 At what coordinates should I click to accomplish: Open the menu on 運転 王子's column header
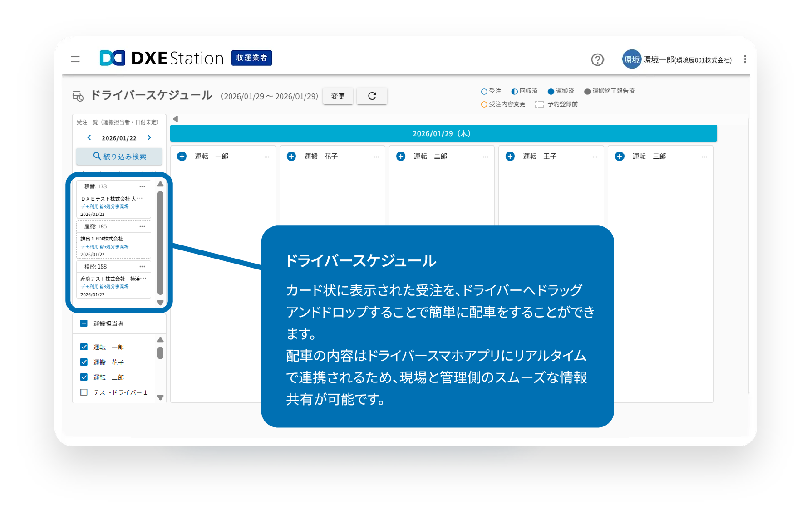(595, 156)
